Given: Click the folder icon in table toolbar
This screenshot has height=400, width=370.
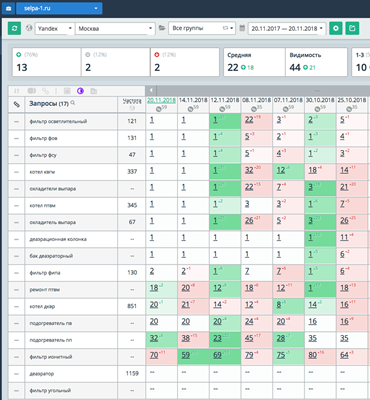Looking at the screenshot, I should coord(94,91).
